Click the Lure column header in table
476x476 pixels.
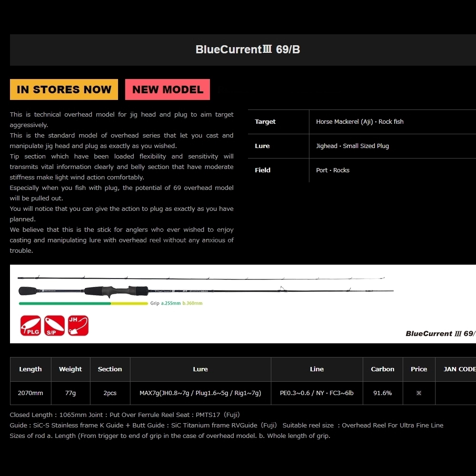(x=200, y=369)
